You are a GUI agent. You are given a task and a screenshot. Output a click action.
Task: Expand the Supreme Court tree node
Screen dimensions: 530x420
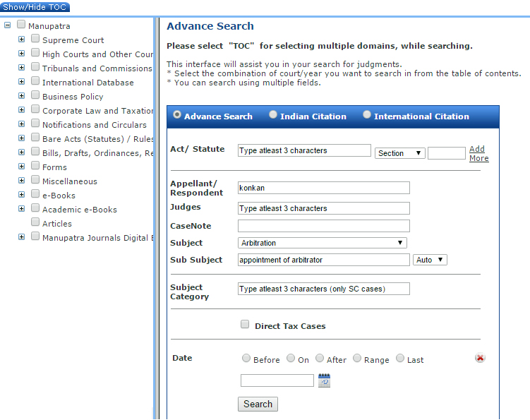pos(22,40)
